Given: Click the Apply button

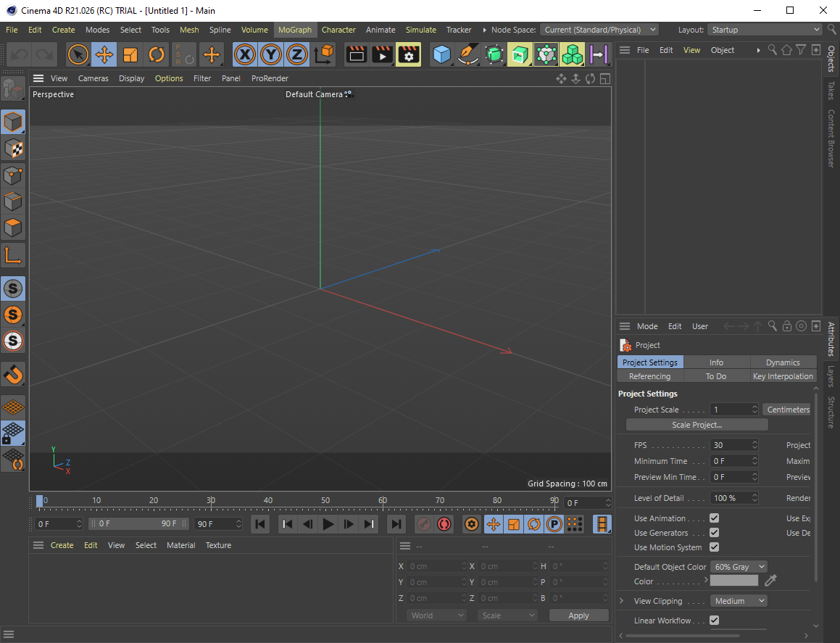Looking at the screenshot, I should click(578, 615).
